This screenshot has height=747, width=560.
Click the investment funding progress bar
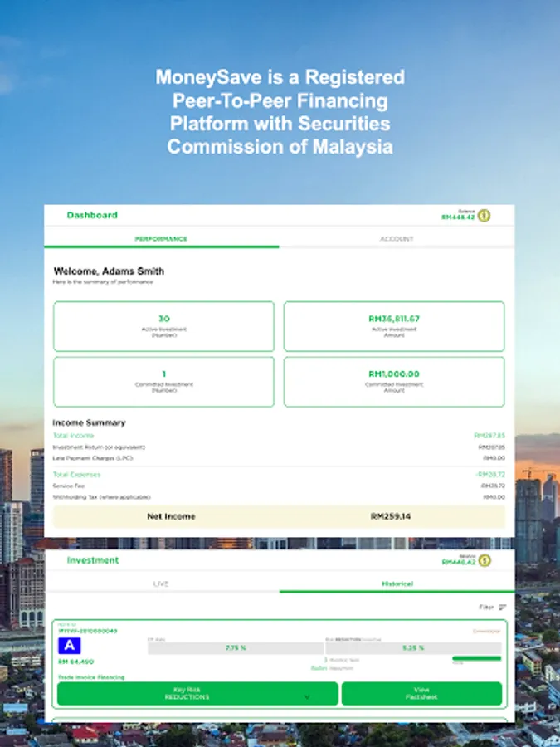point(477,658)
